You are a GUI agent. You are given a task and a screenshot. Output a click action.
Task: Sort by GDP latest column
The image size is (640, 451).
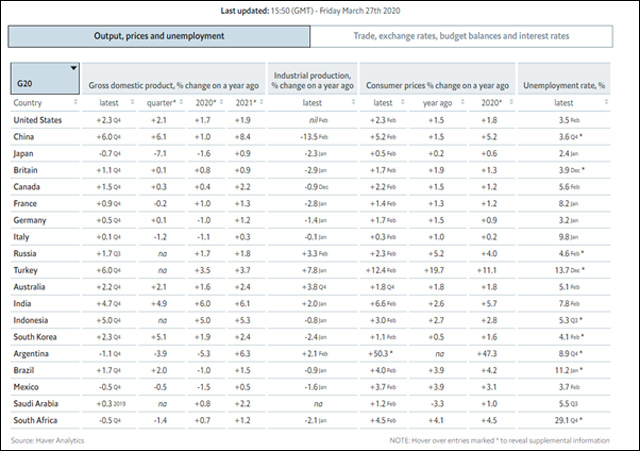tap(112, 102)
